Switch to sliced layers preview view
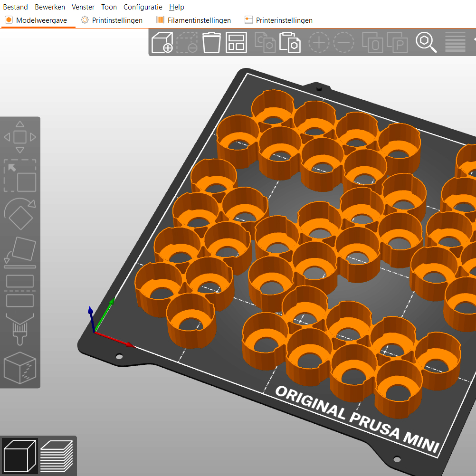Screen dimensions: 476x476 click(57, 456)
